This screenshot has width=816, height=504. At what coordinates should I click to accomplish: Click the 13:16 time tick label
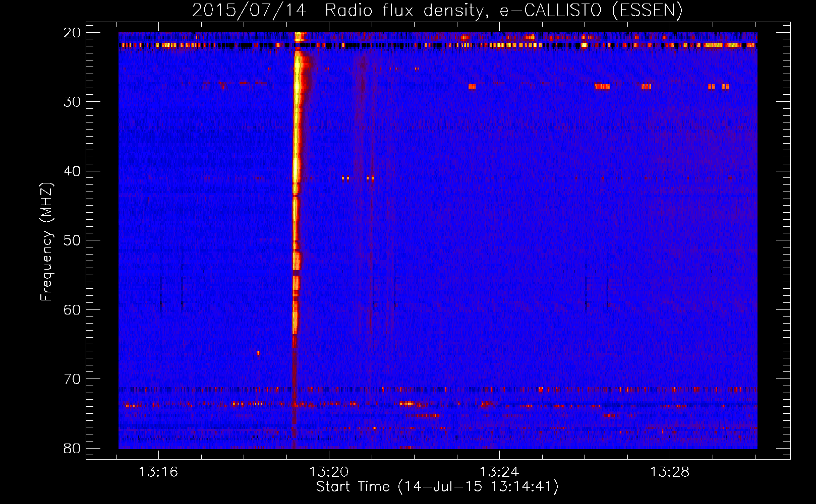click(158, 472)
